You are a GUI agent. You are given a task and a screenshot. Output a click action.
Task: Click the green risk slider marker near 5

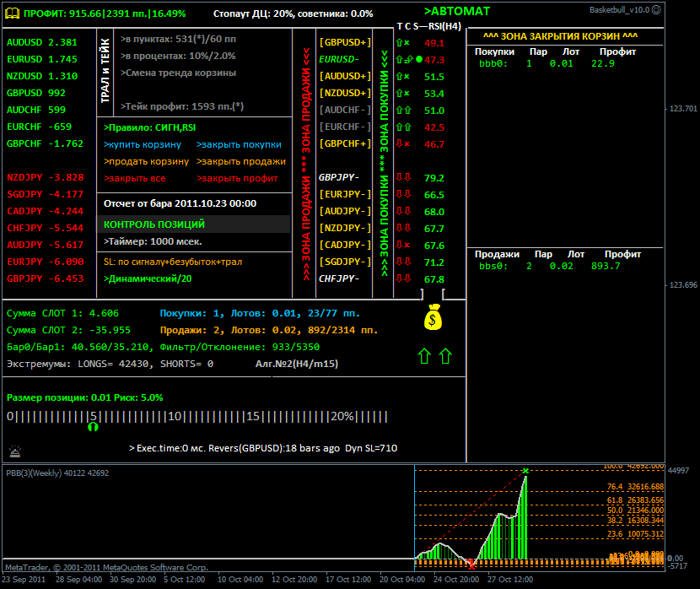pyautogui.click(x=93, y=427)
